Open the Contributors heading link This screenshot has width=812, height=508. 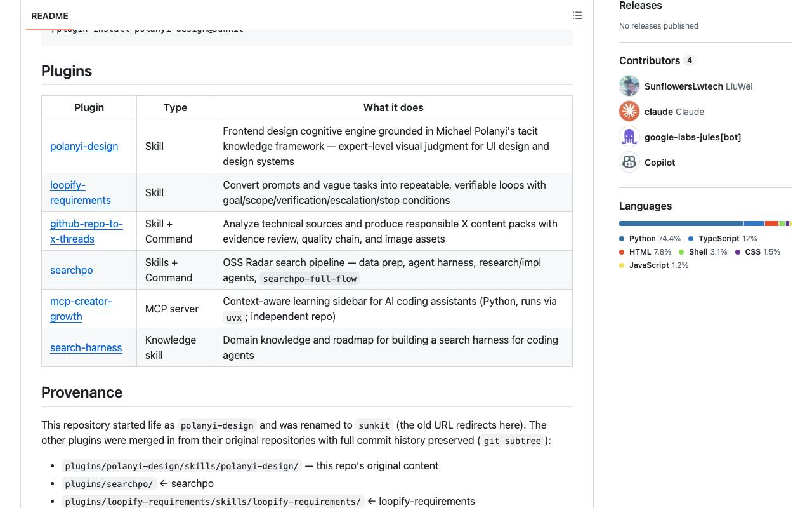click(657, 60)
